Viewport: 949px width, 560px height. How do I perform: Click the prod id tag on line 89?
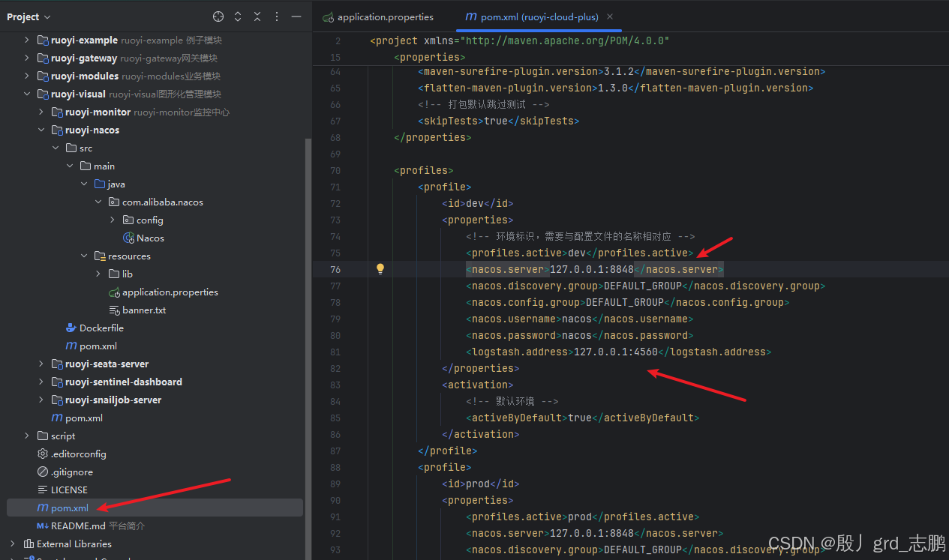[480, 484]
